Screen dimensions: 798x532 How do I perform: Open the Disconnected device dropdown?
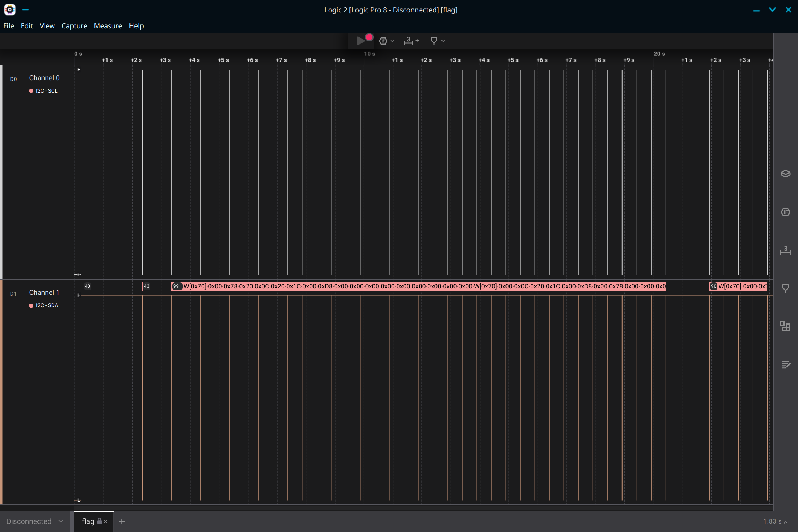(35, 521)
